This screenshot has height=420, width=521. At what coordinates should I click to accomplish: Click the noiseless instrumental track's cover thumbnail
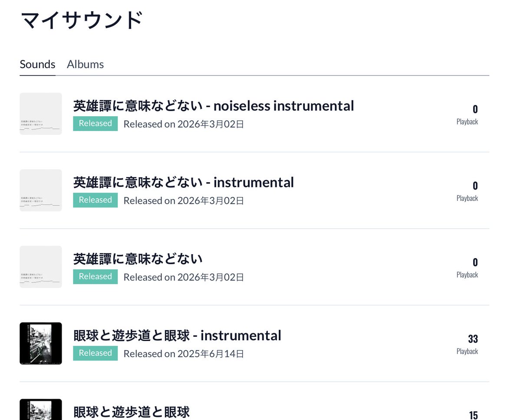(x=41, y=114)
